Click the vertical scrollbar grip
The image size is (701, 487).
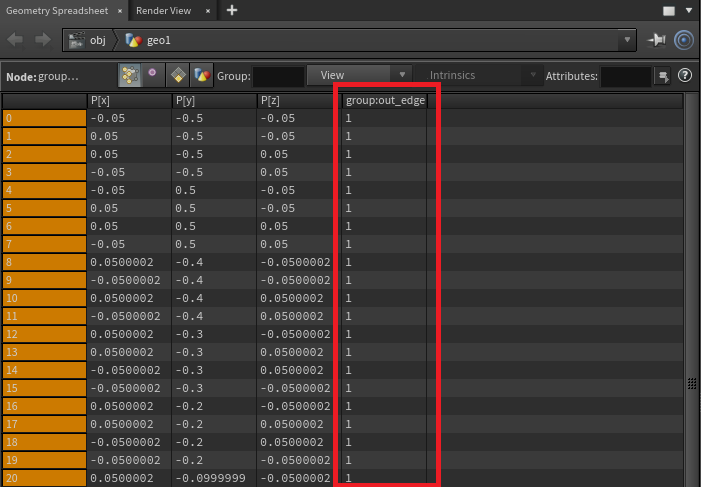point(692,383)
